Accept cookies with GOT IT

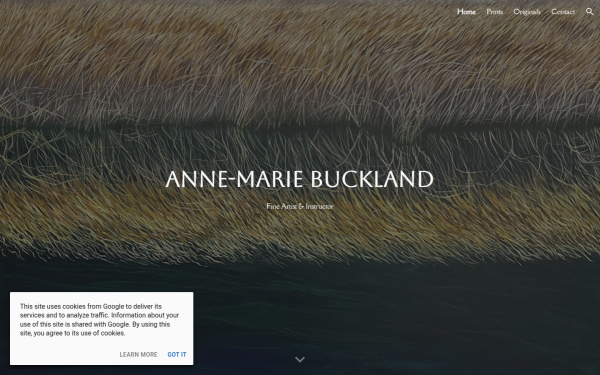click(x=177, y=355)
